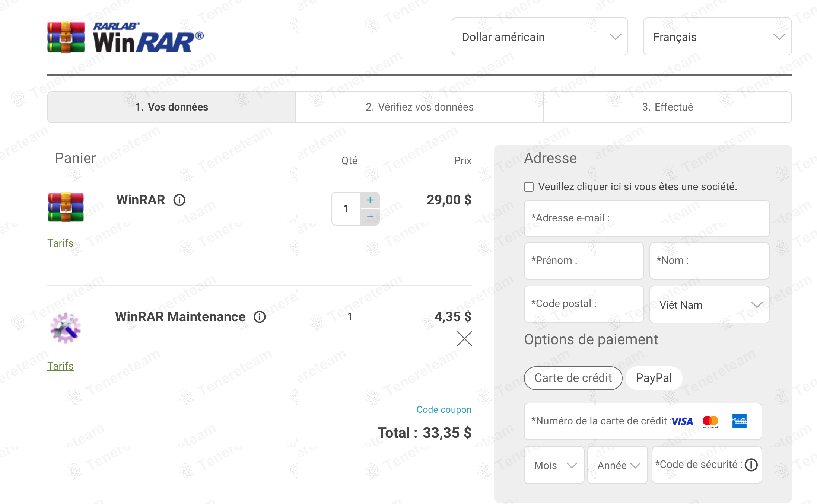
Task: Remove WinRAR Maintenance with X icon
Action: click(464, 339)
